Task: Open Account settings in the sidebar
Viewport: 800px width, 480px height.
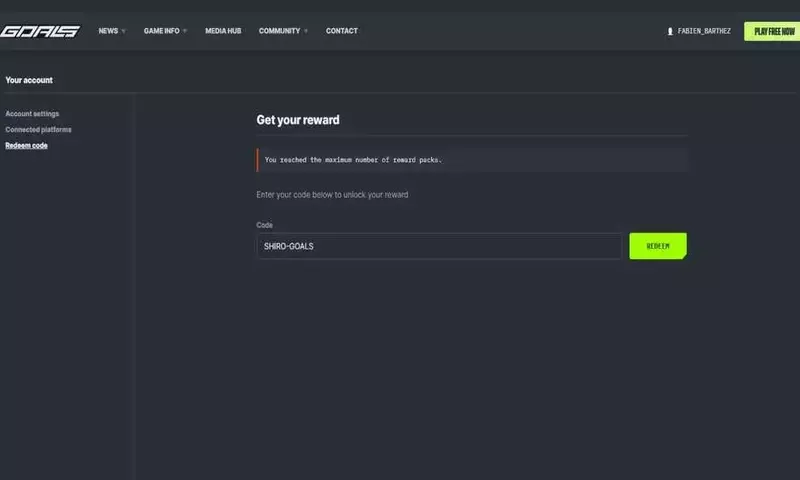Action: point(32,114)
